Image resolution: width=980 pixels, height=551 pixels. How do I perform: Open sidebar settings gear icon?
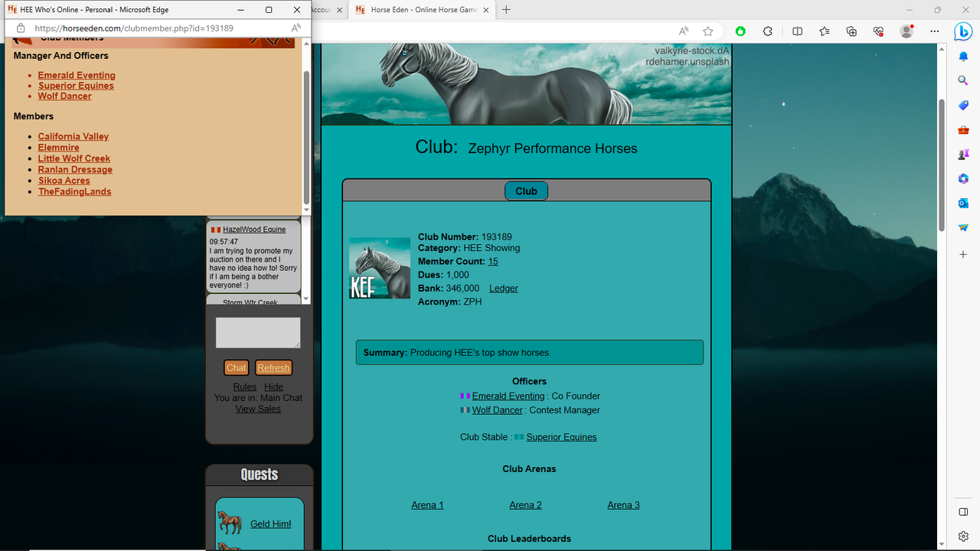coord(963,536)
